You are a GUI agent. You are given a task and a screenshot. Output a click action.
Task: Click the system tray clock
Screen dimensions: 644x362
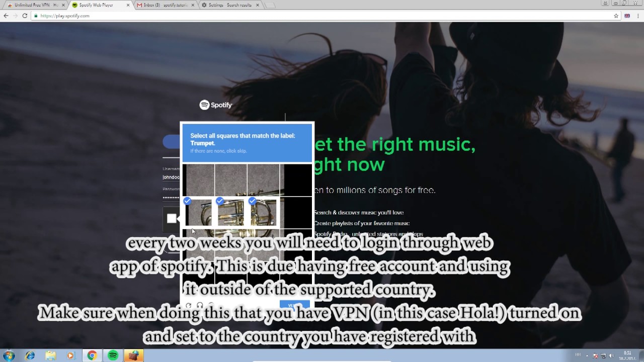coord(627,355)
